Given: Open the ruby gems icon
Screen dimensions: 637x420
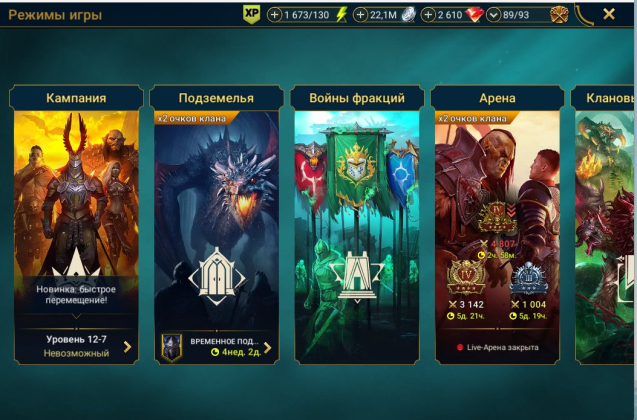Looking at the screenshot, I should 474,15.
